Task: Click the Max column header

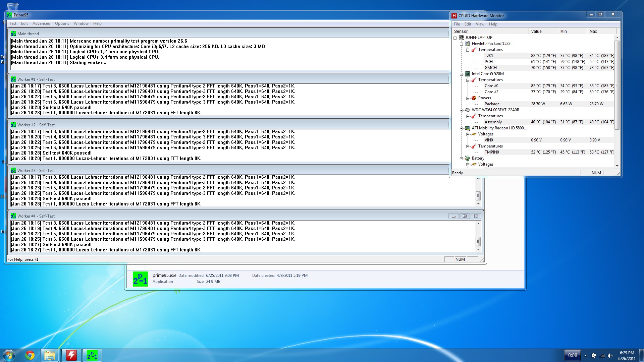Action: pos(602,32)
